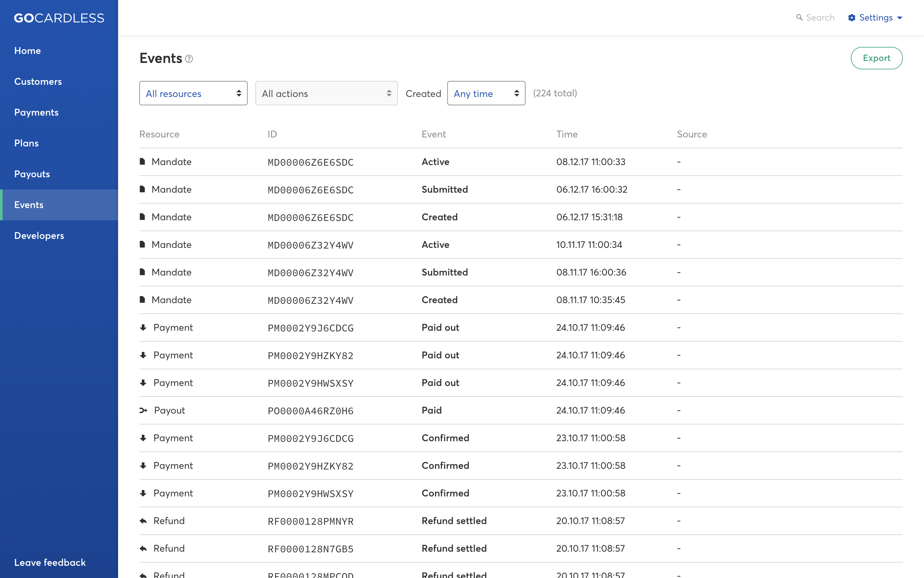Image resolution: width=924 pixels, height=578 pixels.
Task: Click Resource column header
Action: coord(159,134)
